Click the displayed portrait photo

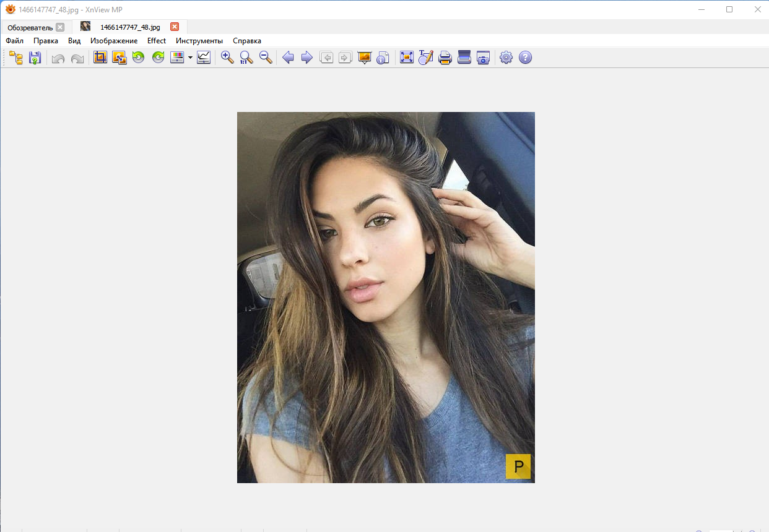tap(386, 297)
